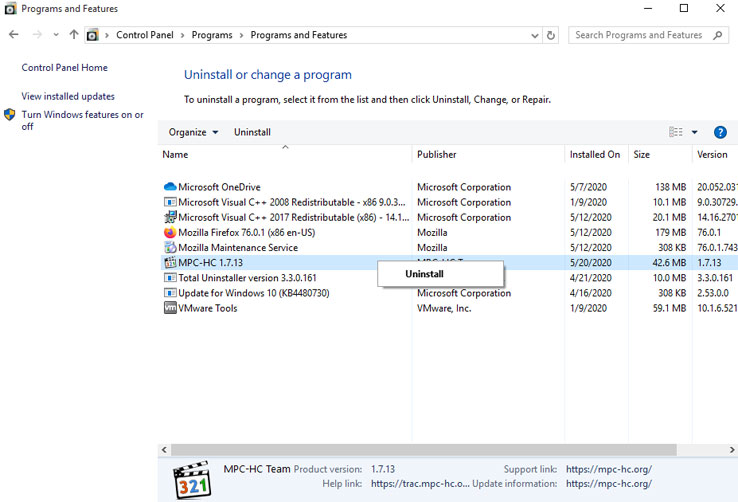Click Update for Windows 10 icon
738x502 pixels.
170,293
